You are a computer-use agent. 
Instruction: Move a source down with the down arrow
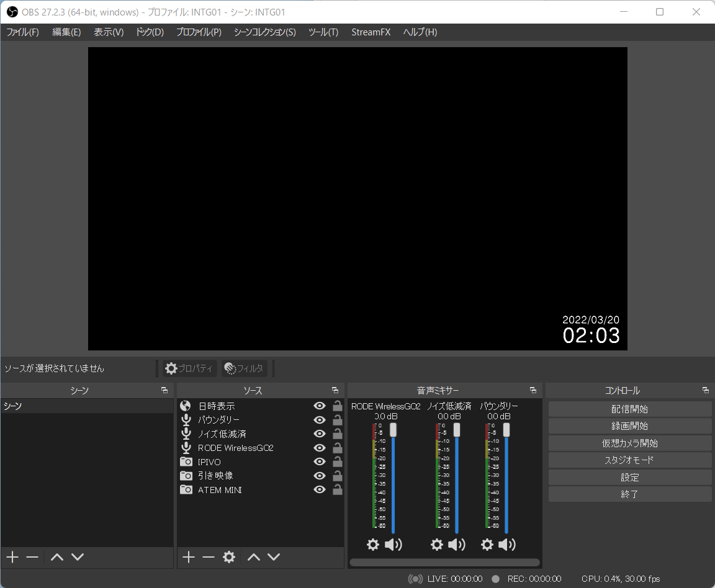click(274, 557)
